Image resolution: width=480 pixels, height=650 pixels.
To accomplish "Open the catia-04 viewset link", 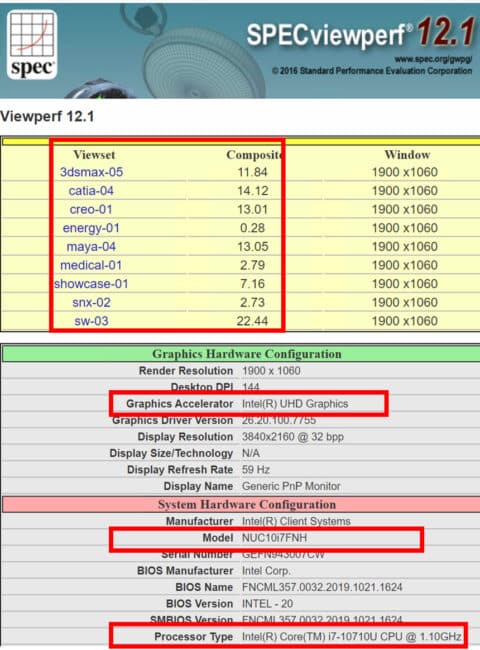I will click(91, 191).
